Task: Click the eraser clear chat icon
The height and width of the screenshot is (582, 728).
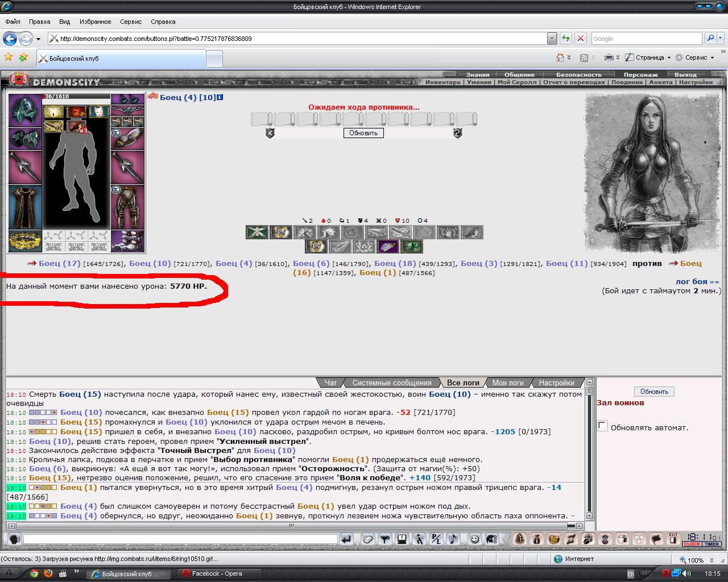Action: point(367,539)
